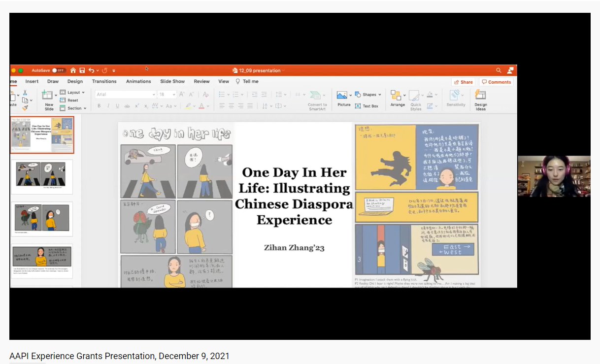Select the third slide thumbnail
The width and height of the screenshot is (600, 364).
point(42,219)
